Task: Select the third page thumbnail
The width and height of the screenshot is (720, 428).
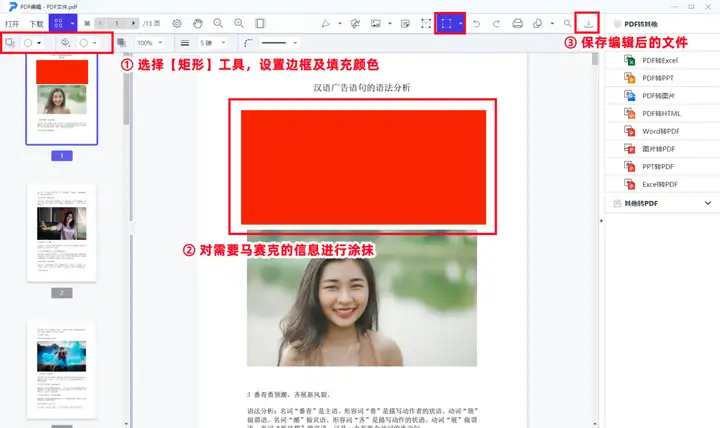Action: pyautogui.click(x=62, y=371)
